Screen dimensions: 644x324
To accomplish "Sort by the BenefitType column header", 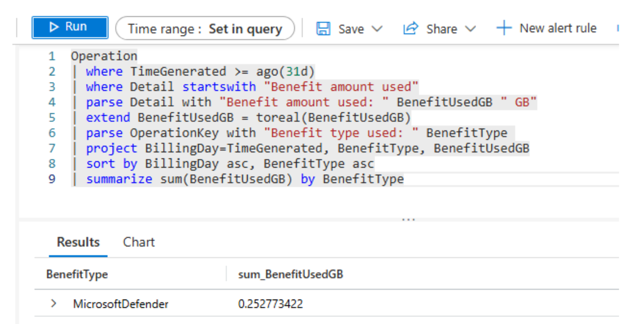I will click(77, 274).
